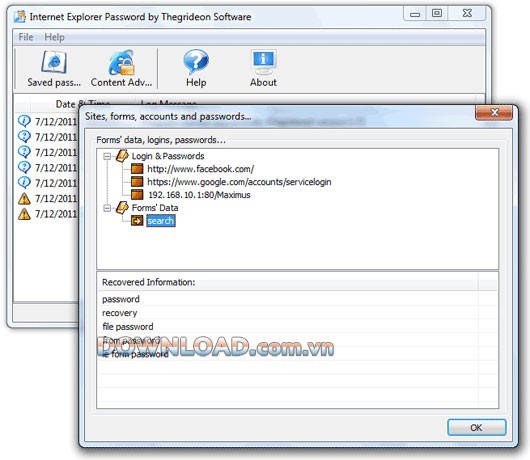
Task: Maximize the Internet Explorer Password window
Action: 437,14
